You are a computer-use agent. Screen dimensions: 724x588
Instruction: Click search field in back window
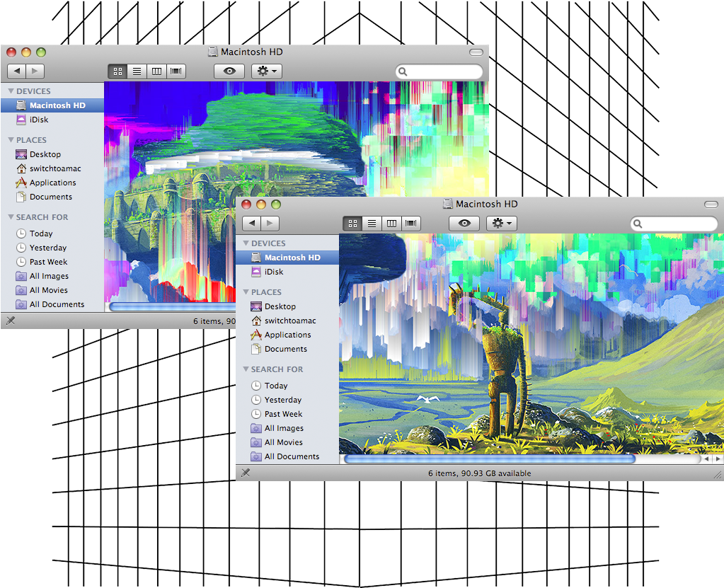click(x=439, y=71)
